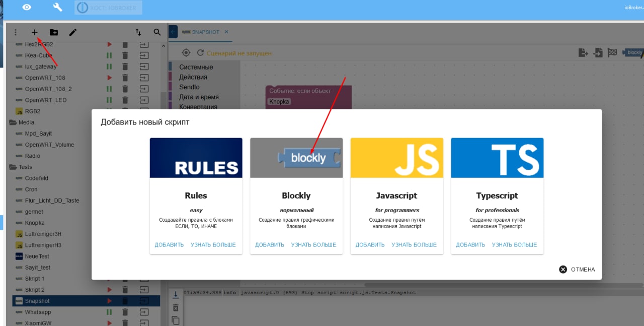
Task: Select the TS Typescript card image
Action: pos(497,158)
